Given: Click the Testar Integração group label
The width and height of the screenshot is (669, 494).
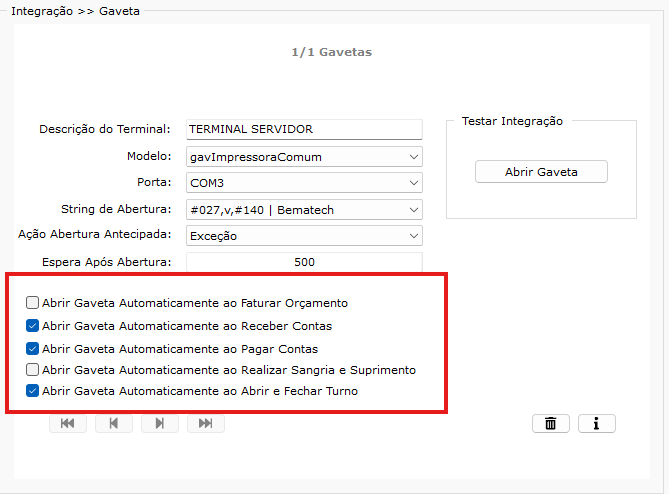Looking at the screenshot, I should click(x=512, y=121).
